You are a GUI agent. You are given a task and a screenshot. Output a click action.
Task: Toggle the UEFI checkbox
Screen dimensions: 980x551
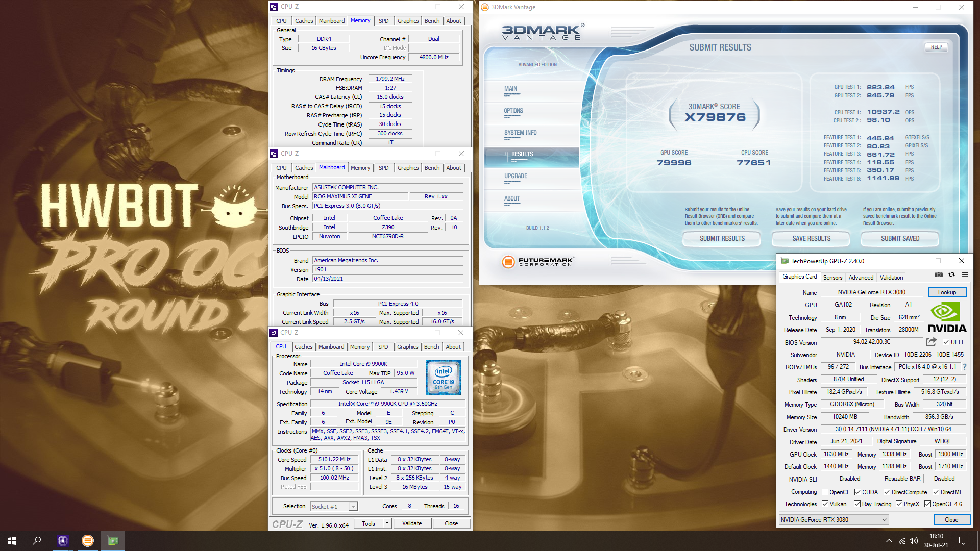[946, 342]
